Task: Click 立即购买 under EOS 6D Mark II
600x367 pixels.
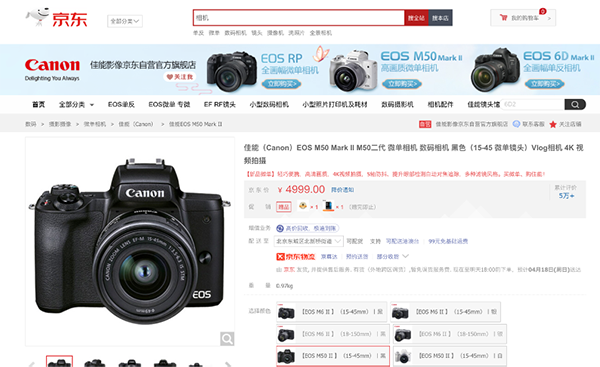Action: point(545,83)
